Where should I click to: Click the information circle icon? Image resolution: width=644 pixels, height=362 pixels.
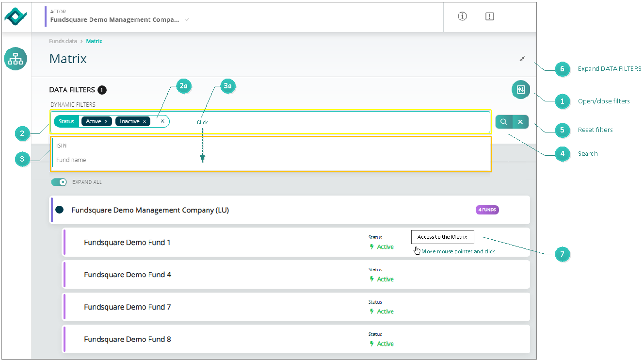[x=462, y=16]
